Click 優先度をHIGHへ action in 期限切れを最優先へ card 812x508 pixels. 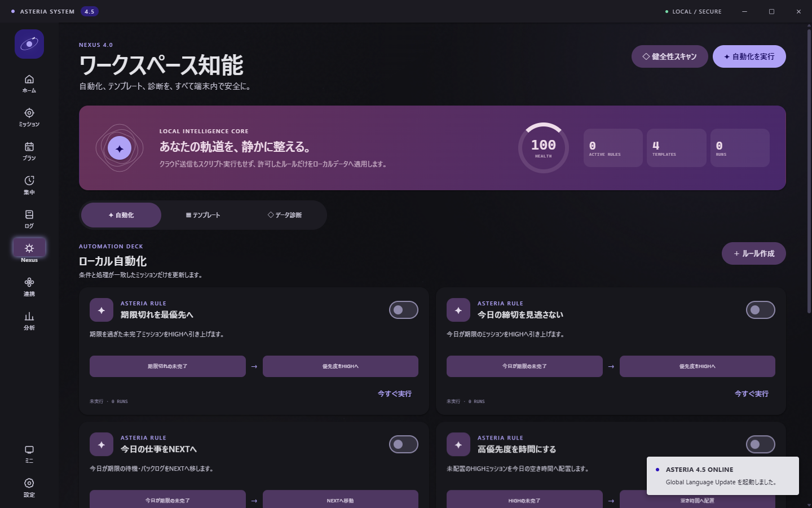pyautogui.click(x=341, y=366)
